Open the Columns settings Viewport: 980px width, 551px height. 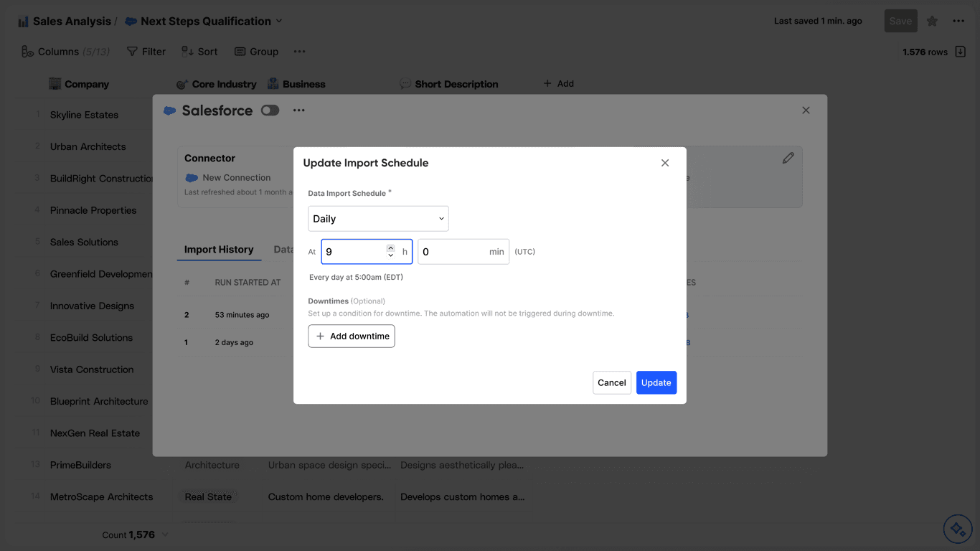pyautogui.click(x=65, y=52)
